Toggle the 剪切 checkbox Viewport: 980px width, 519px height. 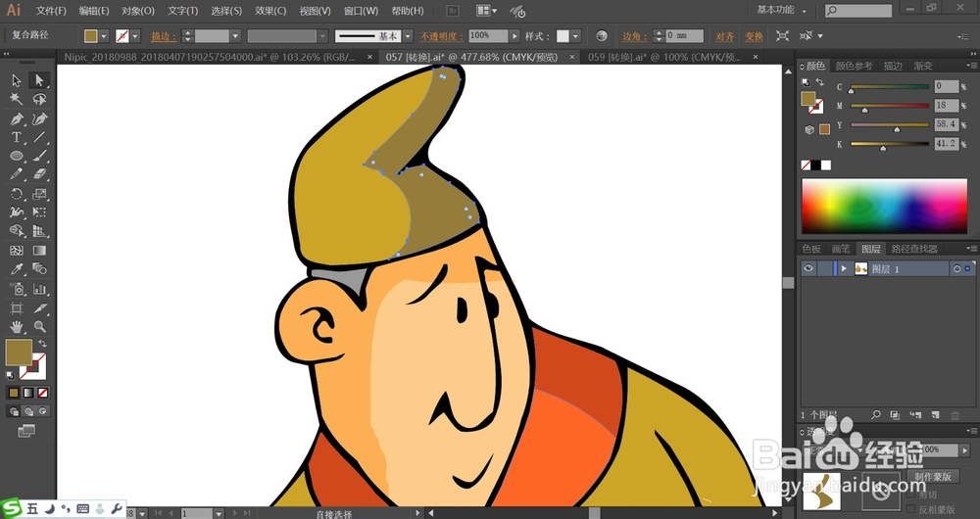tap(911, 495)
